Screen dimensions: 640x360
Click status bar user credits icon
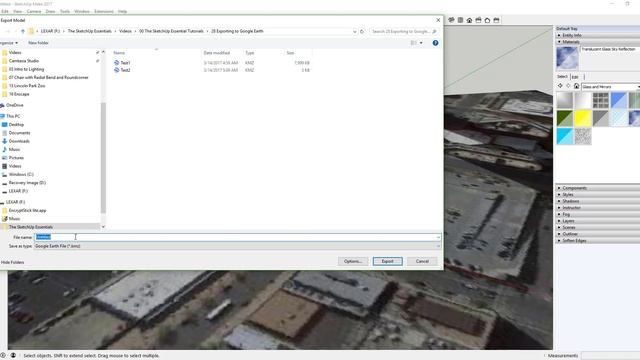point(13,356)
